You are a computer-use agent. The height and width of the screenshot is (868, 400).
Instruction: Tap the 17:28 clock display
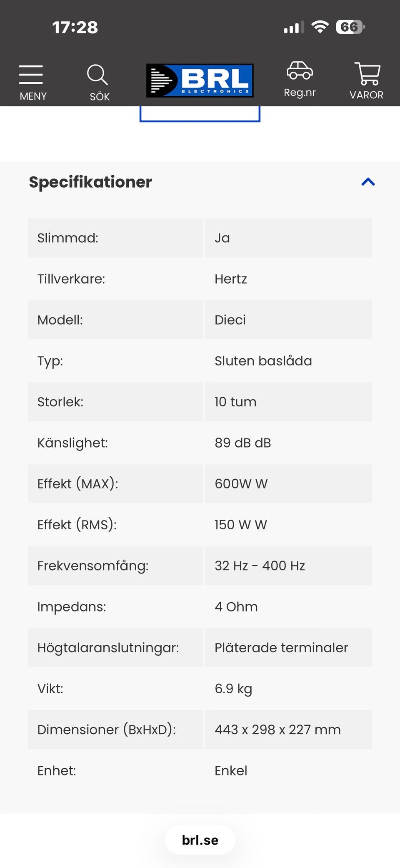coord(75,28)
